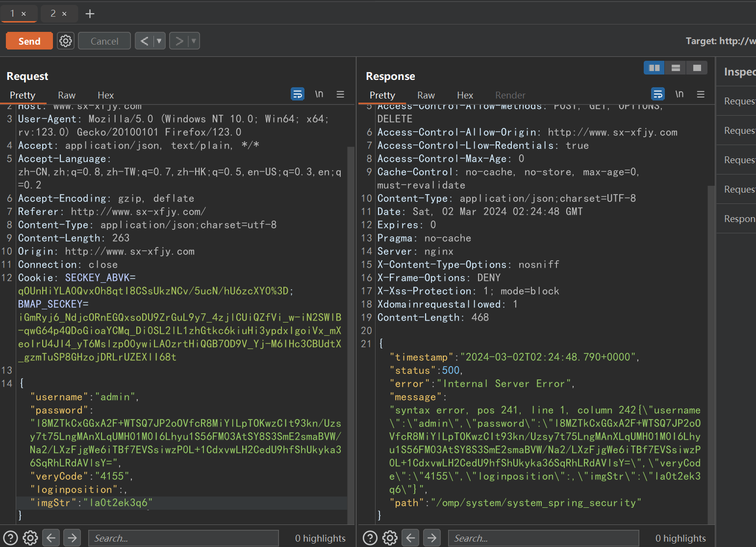Open help icon below Response panel
This screenshot has height=547, width=756.
pyautogui.click(x=370, y=538)
